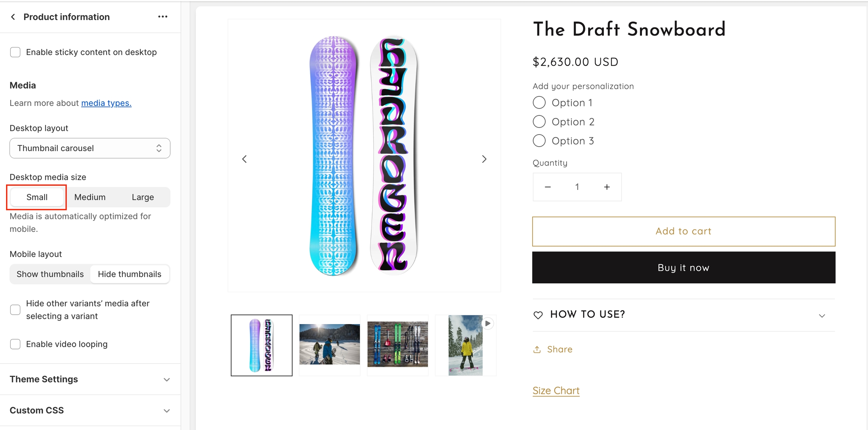The image size is (868, 430).
Task: Choose Medium desktop media size
Action: 90,197
